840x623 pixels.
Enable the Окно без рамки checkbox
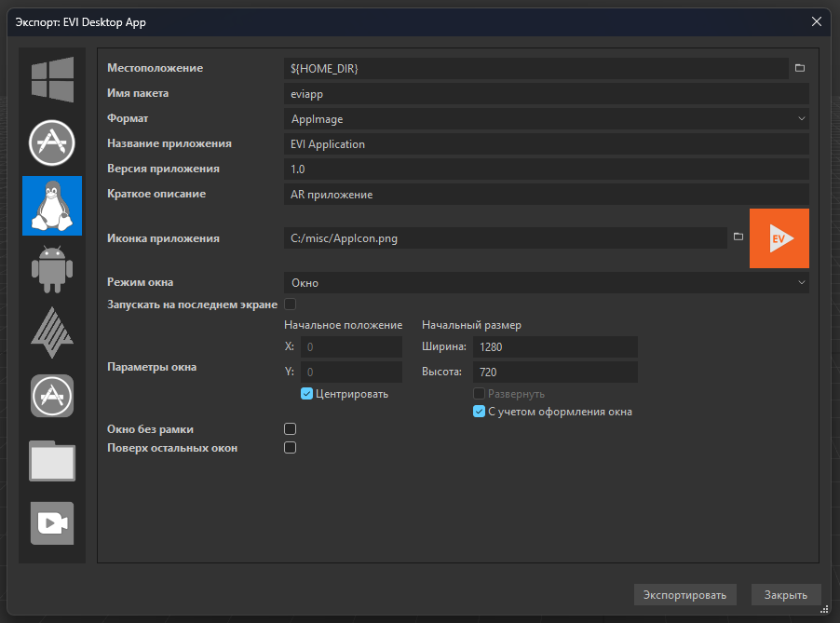(290, 429)
